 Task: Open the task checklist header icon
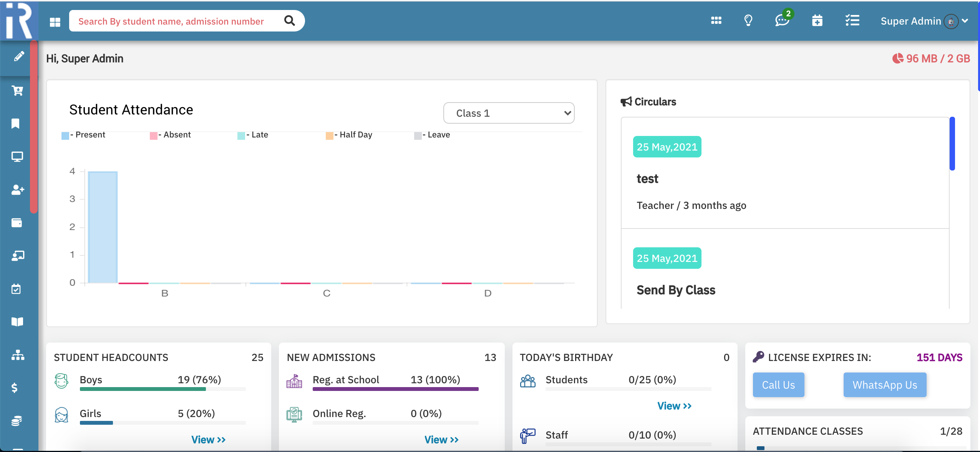852,21
